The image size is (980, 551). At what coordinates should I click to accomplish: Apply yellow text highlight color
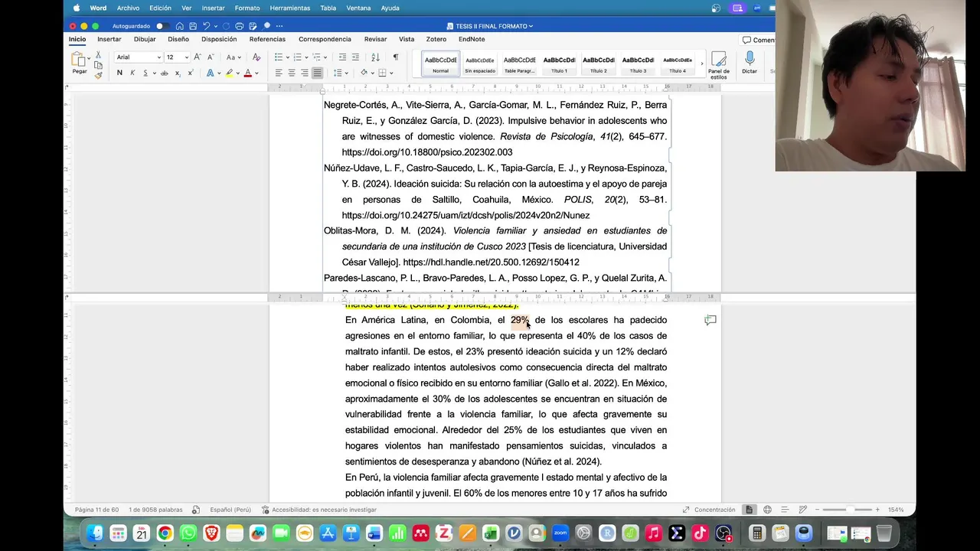coord(229,73)
